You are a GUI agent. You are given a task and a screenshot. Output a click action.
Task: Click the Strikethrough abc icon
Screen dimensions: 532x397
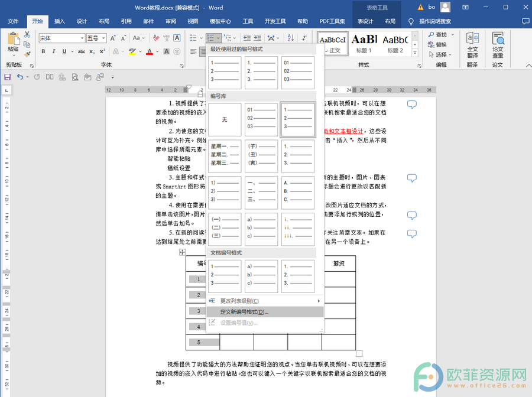[82, 51]
